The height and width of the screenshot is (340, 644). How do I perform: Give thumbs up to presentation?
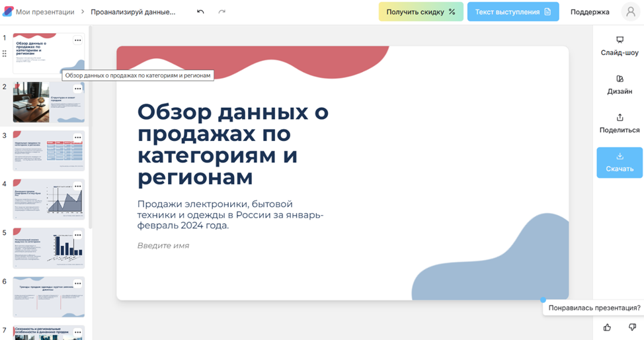pos(607,327)
